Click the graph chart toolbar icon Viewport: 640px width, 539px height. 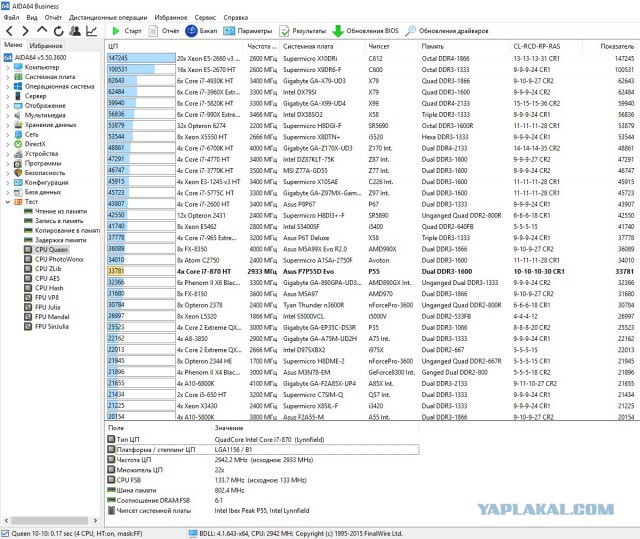(92, 31)
